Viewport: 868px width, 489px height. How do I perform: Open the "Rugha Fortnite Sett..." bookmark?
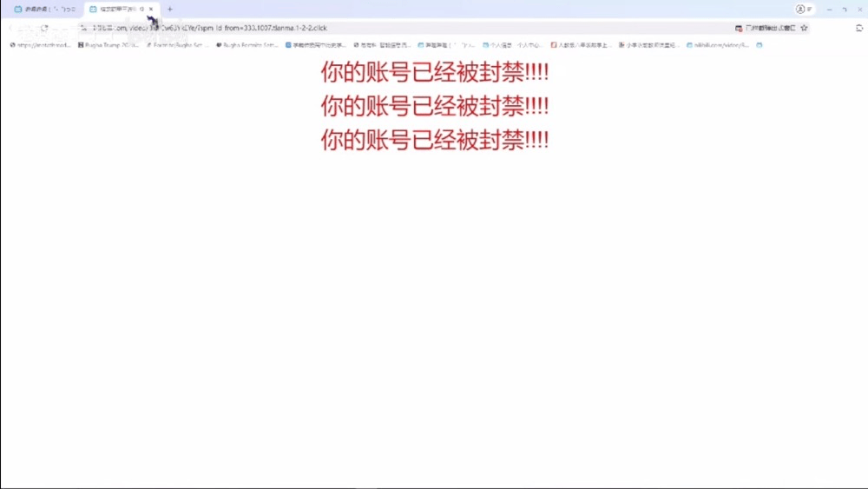tap(247, 45)
